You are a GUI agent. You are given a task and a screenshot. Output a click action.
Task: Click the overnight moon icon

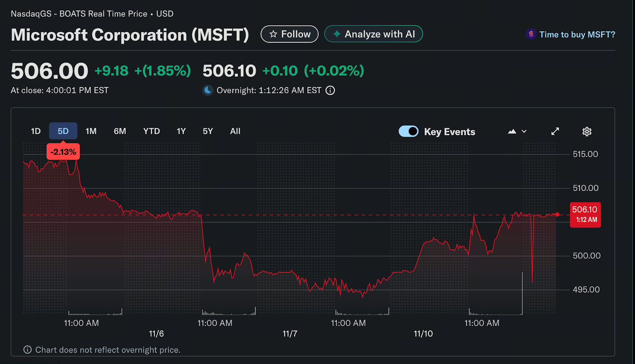208,90
